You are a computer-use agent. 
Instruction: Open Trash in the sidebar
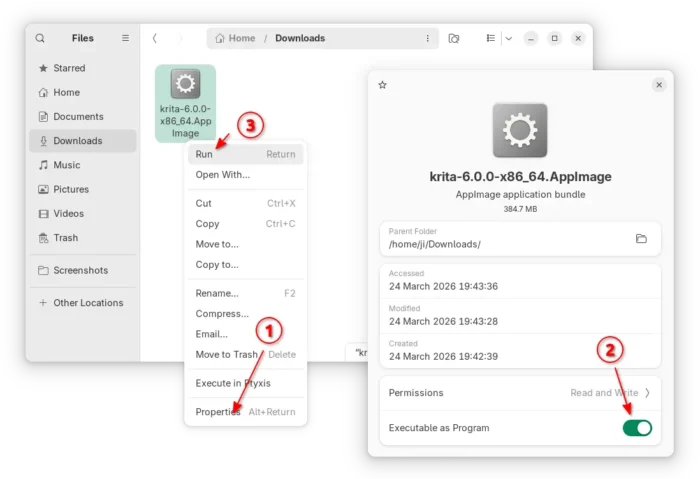pyautogui.click(x=65, y=238)
